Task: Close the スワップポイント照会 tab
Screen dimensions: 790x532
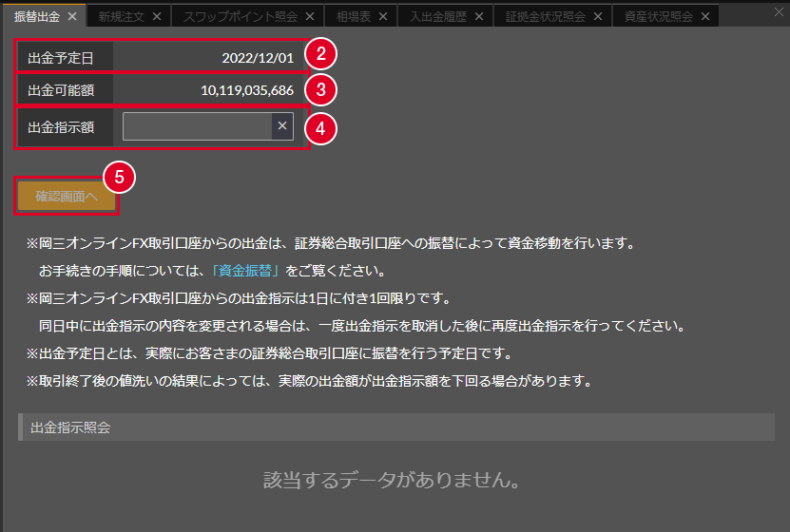Action: 310,16
